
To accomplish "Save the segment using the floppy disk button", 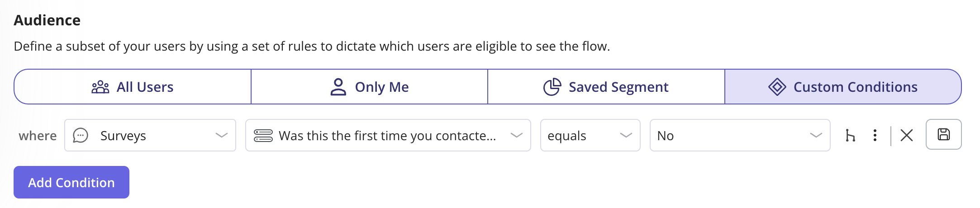I will (x=944, y=134).
